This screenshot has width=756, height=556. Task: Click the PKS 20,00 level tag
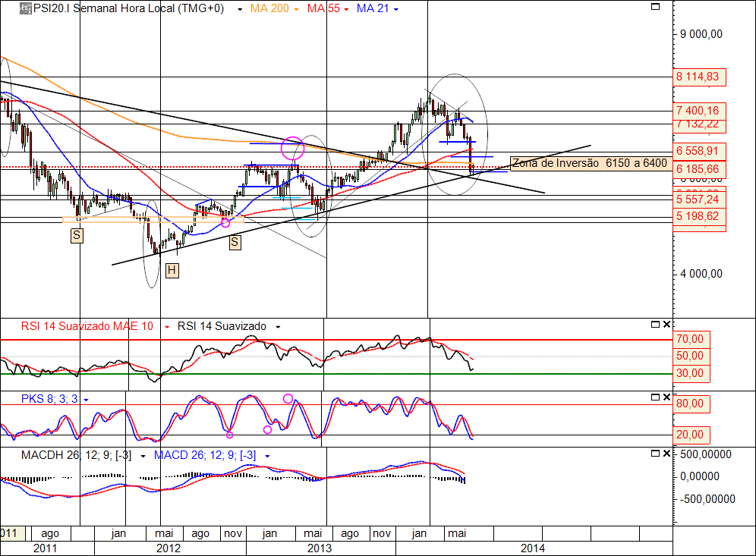[691, 435]
